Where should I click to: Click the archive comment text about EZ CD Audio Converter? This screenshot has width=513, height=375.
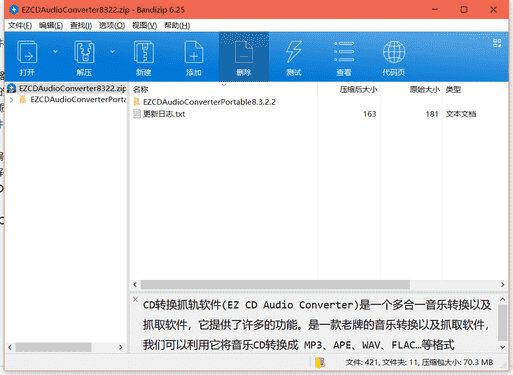[x=317, y=324]
